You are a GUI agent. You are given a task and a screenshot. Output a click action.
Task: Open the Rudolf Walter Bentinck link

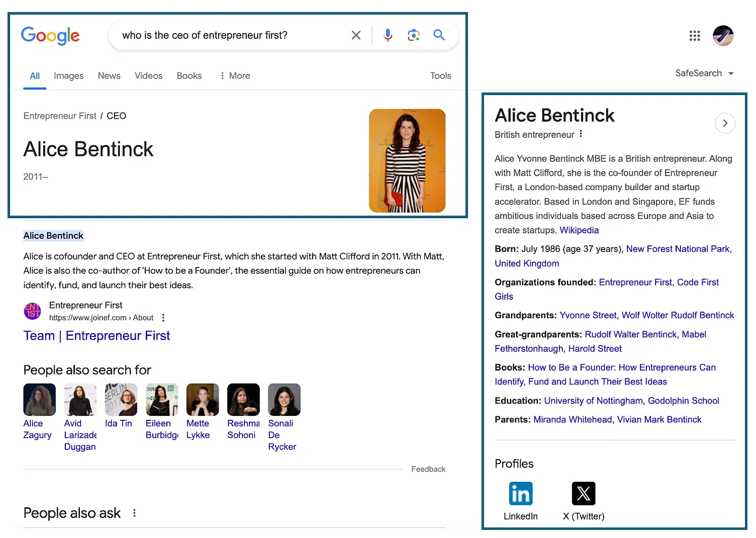631,335
